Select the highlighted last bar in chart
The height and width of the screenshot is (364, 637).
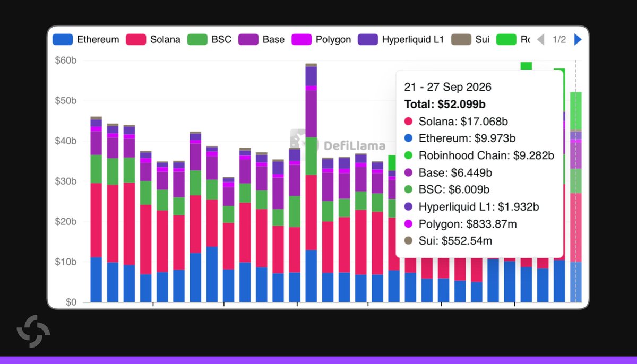pos(576,197)
